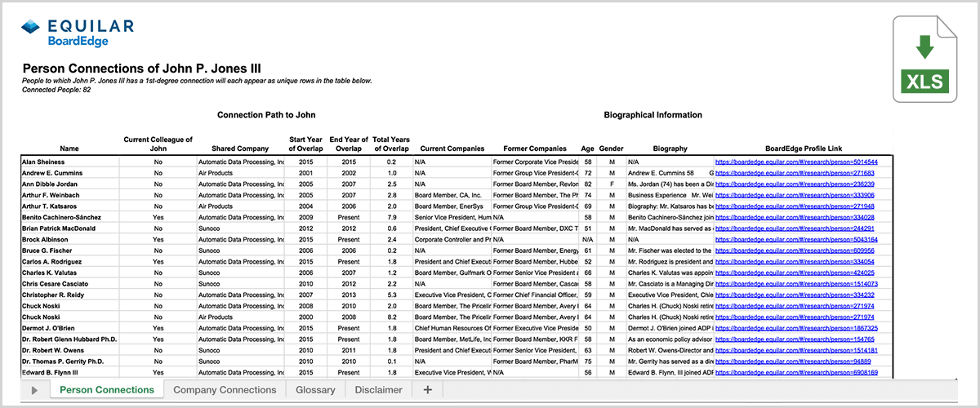Switch to the Company Connections tab
The height and width of the screenshot is (408, 980).
[x=225, y=390]
